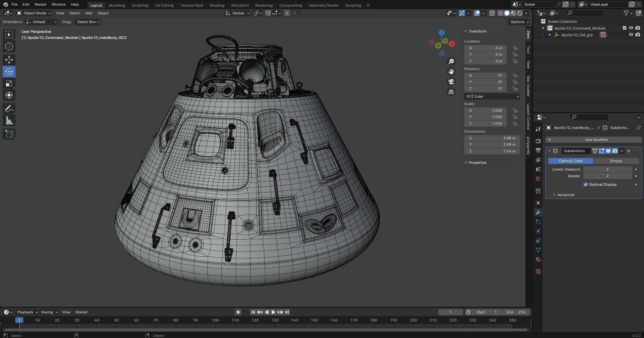The image size is (644, 338).
Task: Open Playback dropdown in timeline
Action: pyautogui.click(x=27, y=312)
